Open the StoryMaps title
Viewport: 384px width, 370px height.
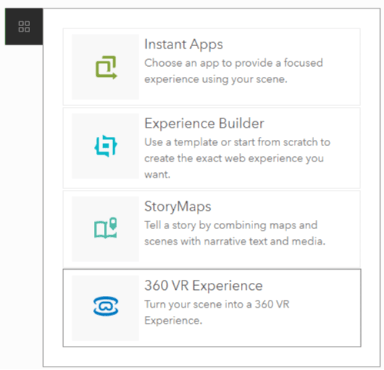pos(178,206)
